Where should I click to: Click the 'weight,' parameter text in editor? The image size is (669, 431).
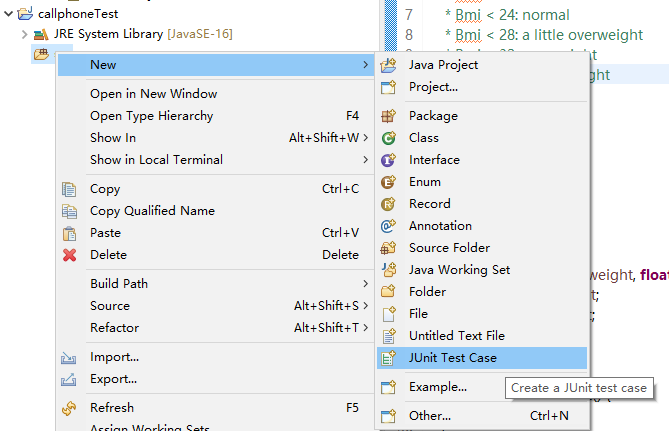[614, 276]
